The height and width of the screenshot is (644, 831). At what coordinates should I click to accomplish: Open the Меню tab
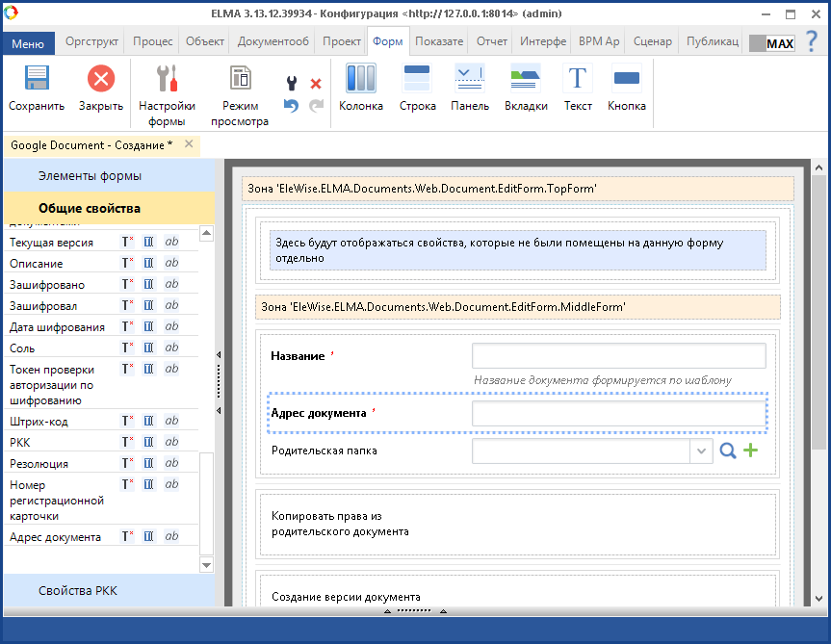(x=28, y=43)
